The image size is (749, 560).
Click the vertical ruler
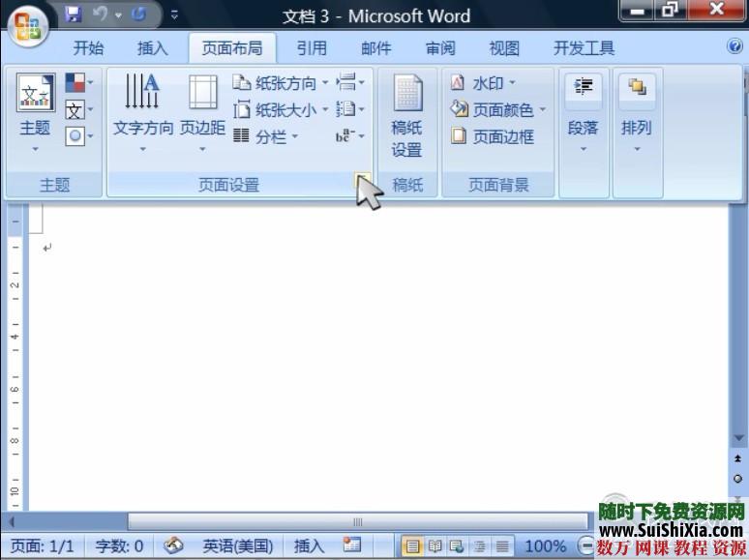(15, 357)
